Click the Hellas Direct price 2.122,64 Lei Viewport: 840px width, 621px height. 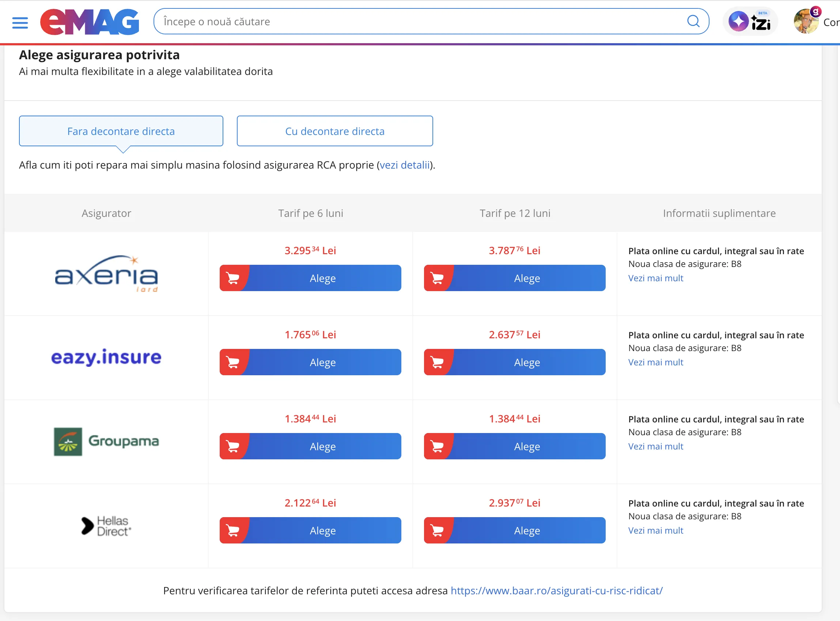310,503
